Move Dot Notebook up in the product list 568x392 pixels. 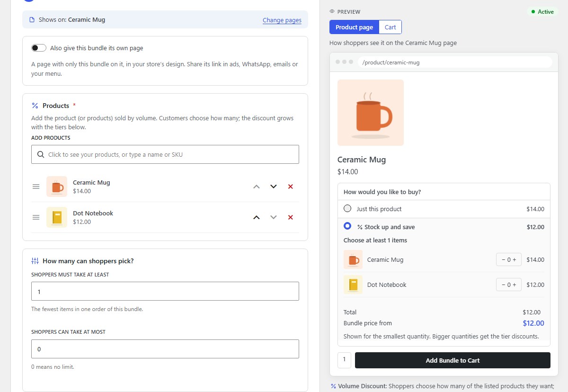click(257, 217)
